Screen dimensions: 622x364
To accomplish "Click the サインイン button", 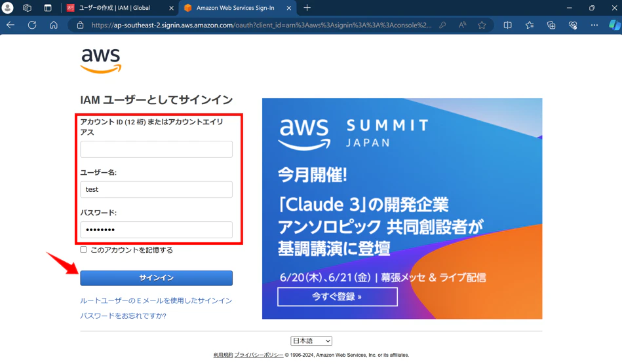I will 156,278.
